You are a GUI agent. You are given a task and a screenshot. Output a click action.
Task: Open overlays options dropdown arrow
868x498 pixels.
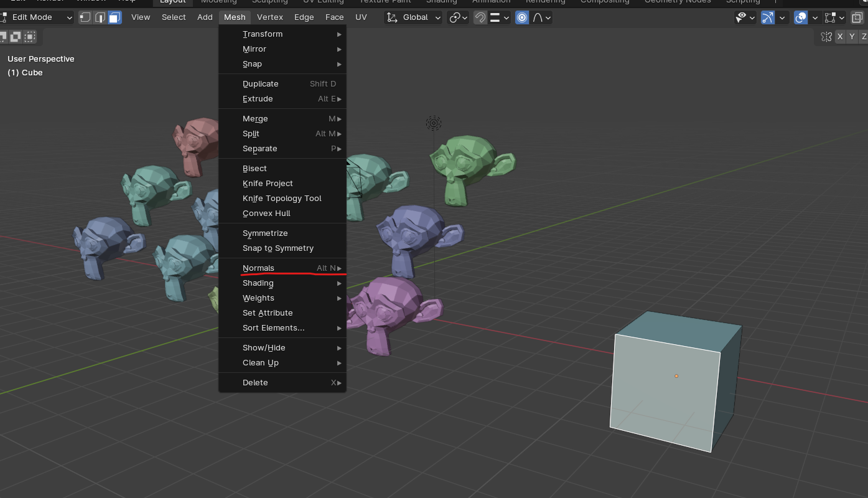815,17
